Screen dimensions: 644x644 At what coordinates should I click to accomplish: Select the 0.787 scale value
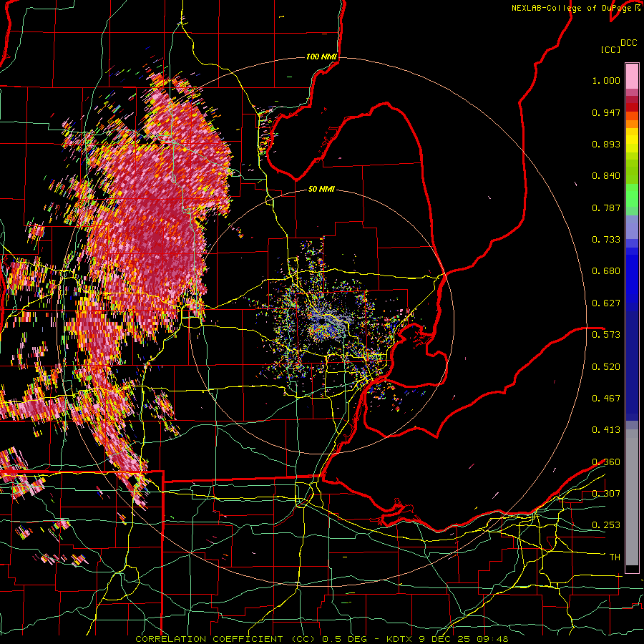(606, 208)
